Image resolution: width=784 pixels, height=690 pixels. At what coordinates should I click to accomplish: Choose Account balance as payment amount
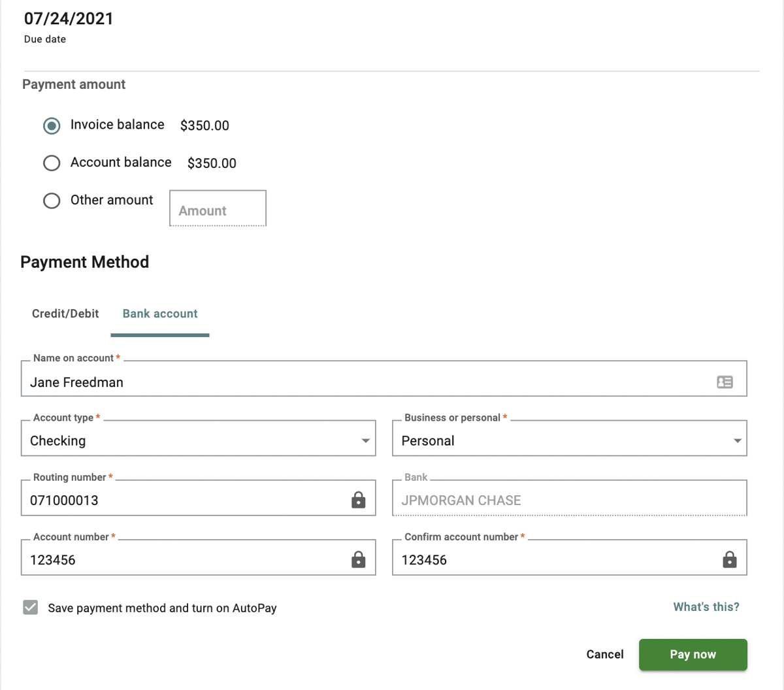[x=52, y=163]
